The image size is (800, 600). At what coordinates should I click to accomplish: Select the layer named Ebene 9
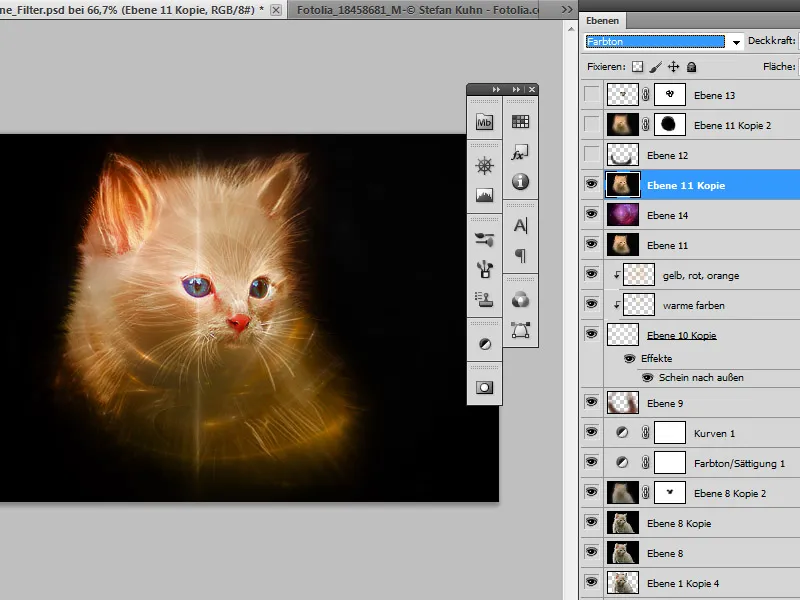click(x=666, y=403)
